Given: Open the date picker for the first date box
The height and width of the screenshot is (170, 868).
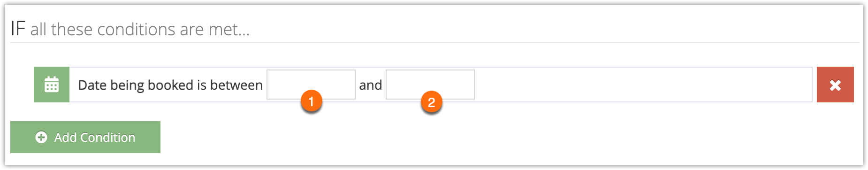Looking at the screenshot, I should [x=311, y=85].
